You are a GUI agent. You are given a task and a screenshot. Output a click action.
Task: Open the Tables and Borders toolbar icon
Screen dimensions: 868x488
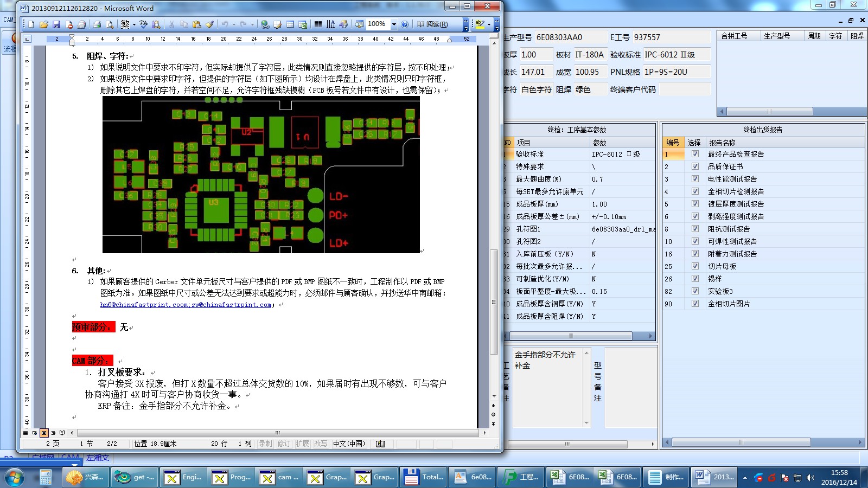coord(277,24)
